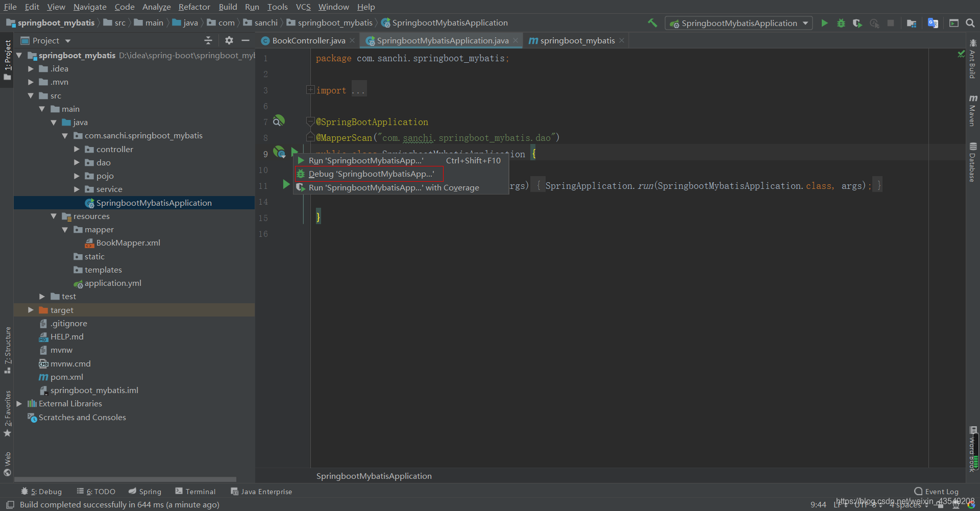Screen dimensions: 980x511
Task: Open the VCS menu
Action: click(303, 7)
